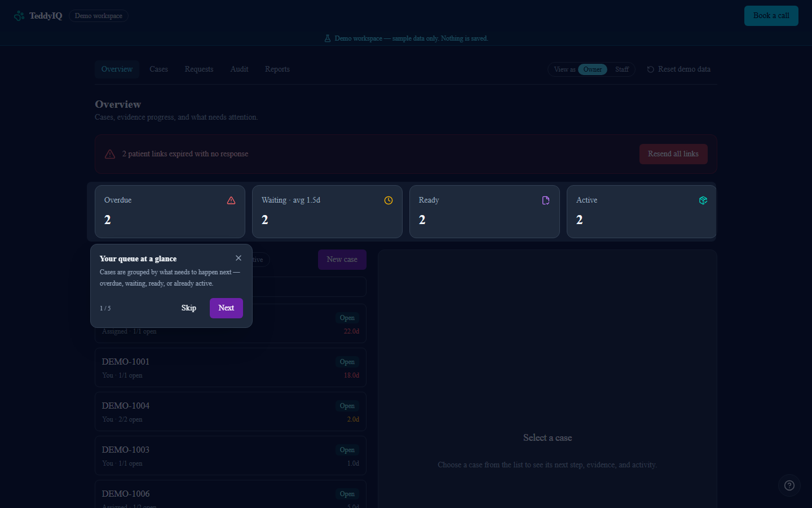Click the Overdue card alert icon
The height and width of the screenshot is (508, 812).
pos(231,200)
